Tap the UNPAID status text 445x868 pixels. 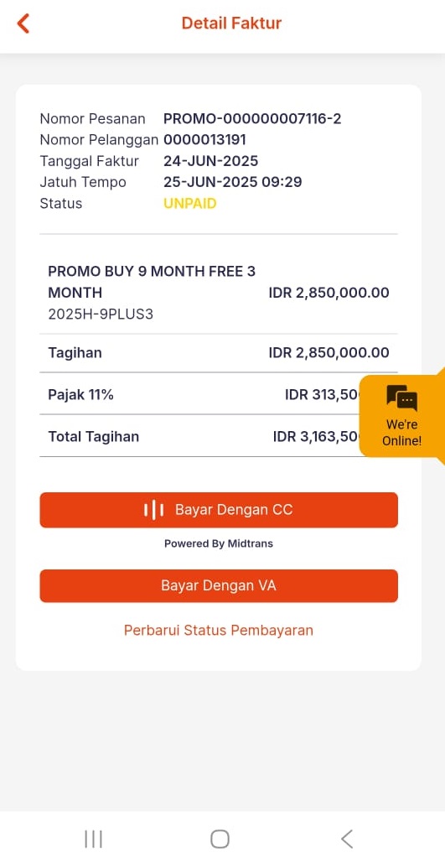[x=190, y=204]
